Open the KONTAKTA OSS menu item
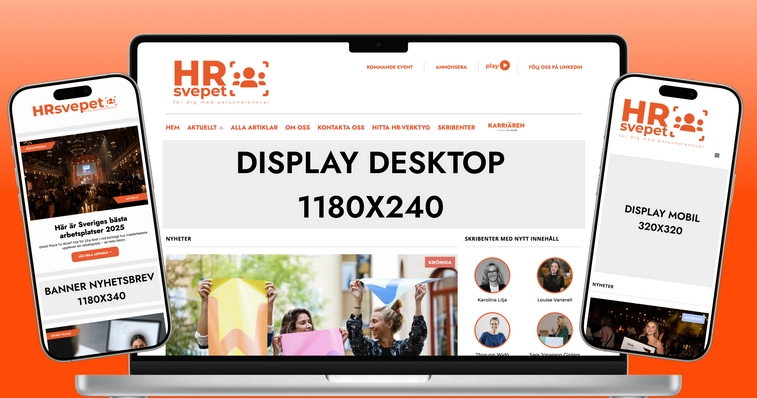Viewport: 757px width, 398px height. pyautogui.click(x=341, y=128)
